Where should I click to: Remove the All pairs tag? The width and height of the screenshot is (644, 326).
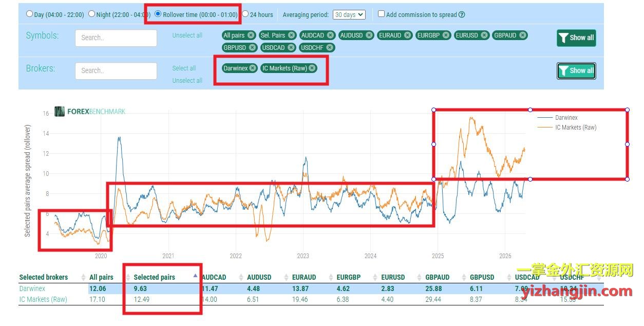pyautogui.click(x=250, y=35)
